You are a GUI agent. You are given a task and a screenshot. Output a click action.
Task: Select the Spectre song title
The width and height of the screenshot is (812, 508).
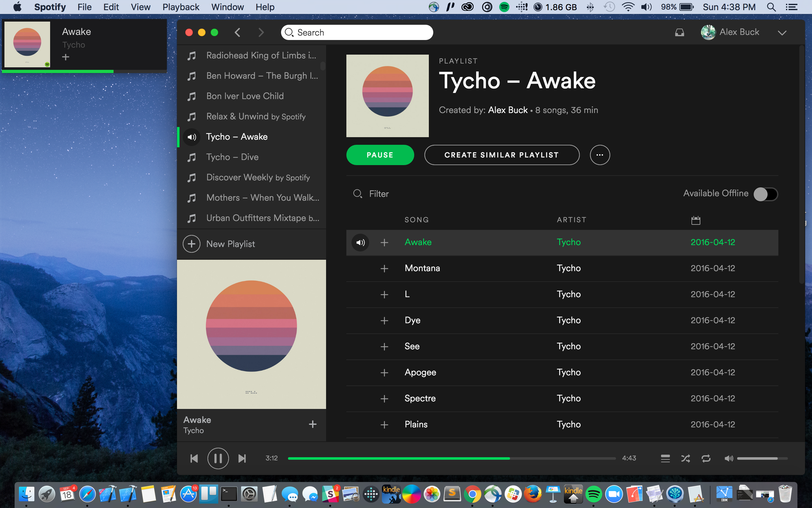point(420,398)
